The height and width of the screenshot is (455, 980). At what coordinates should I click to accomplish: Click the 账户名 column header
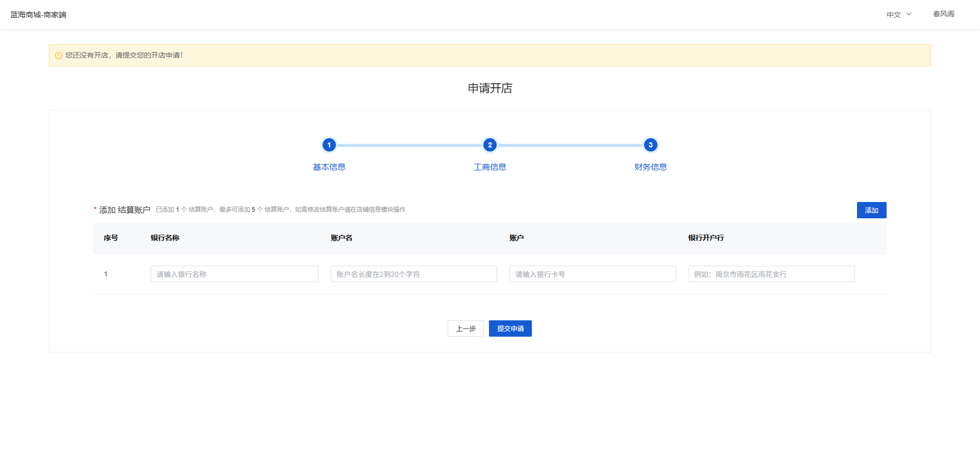point(341,238)
